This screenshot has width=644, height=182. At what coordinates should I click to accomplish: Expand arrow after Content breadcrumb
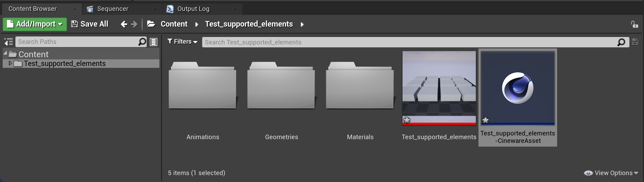coord(197,24)
